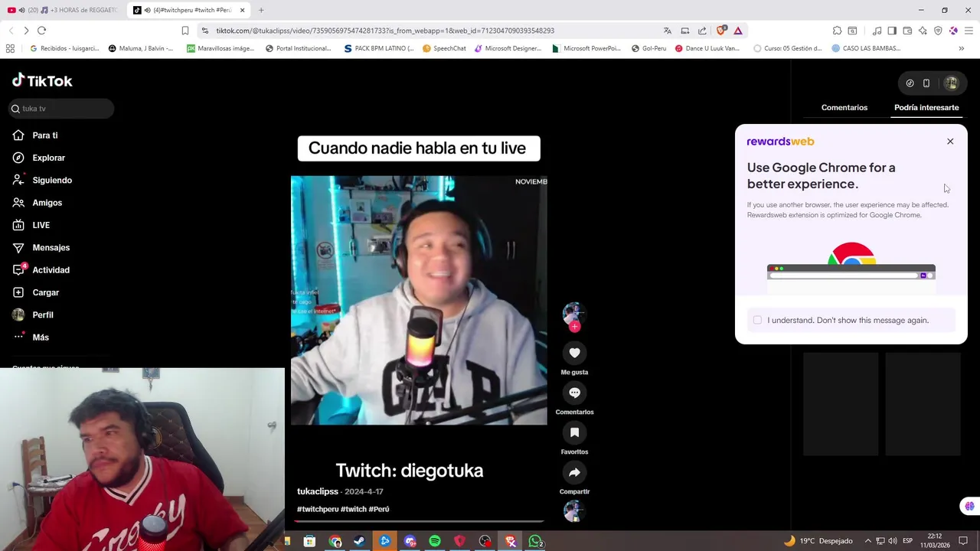Save video to Favoritos bookmark icon
This screenshot has width=980, height=551.
point(574,432)
